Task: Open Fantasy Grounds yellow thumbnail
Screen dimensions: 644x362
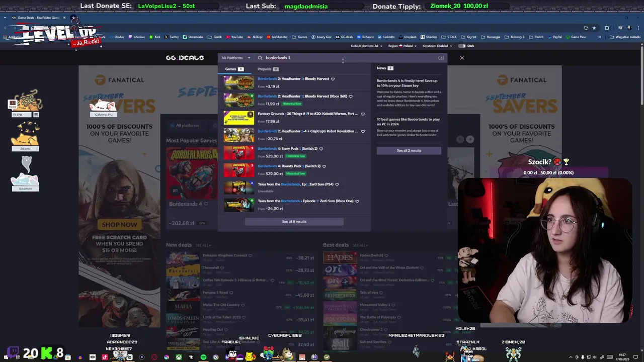Action: tap(238, 117)
